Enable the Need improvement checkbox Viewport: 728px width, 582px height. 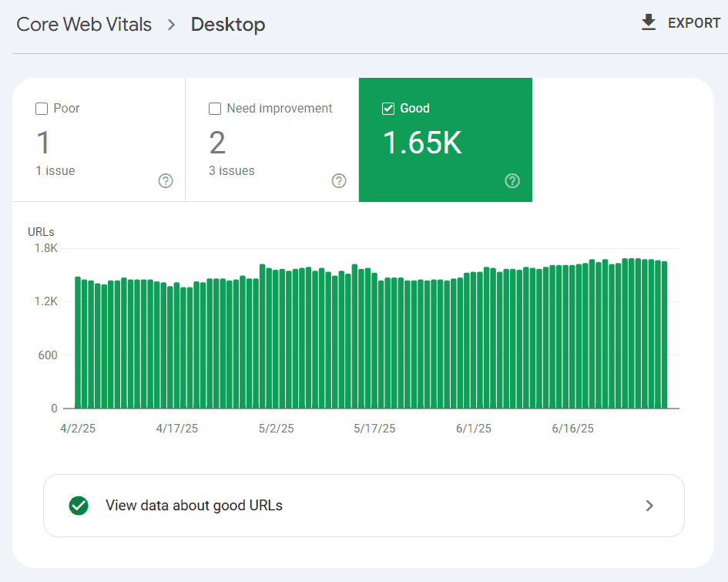215,109
